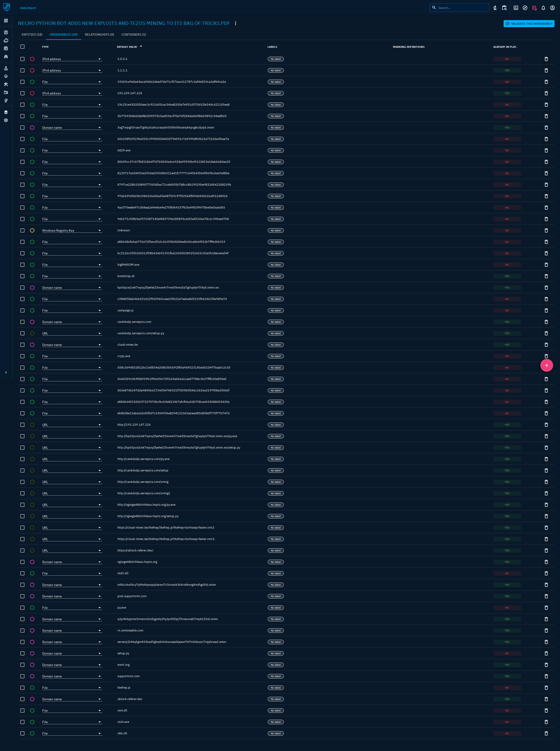Viewport: 560px width, 751px height.
Task: Open the Locations globe icon in sidebar
Action: 6,100
